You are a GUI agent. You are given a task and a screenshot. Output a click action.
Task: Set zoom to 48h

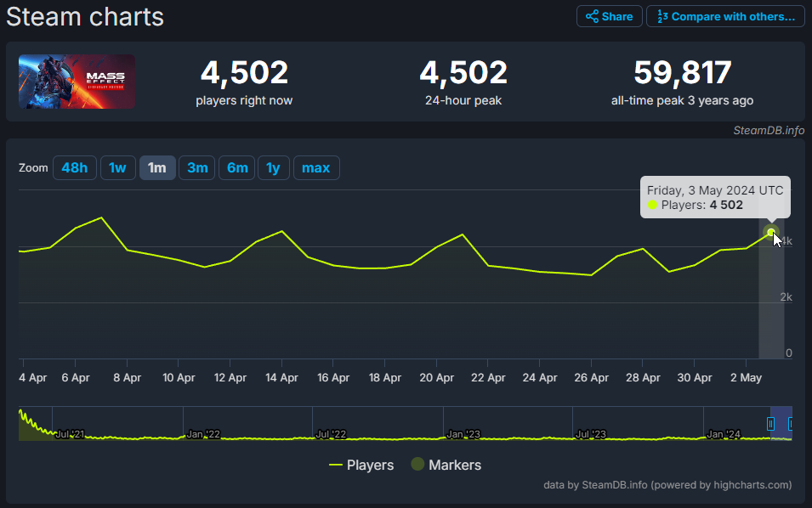(x=75, y=167)
